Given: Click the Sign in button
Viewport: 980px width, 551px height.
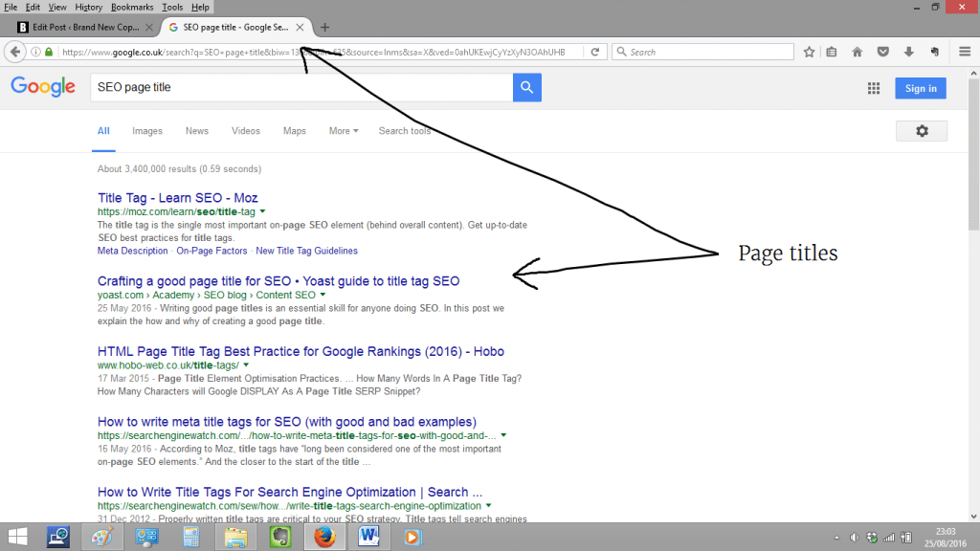Looking at the screenshot, I should tap(921, 88).
